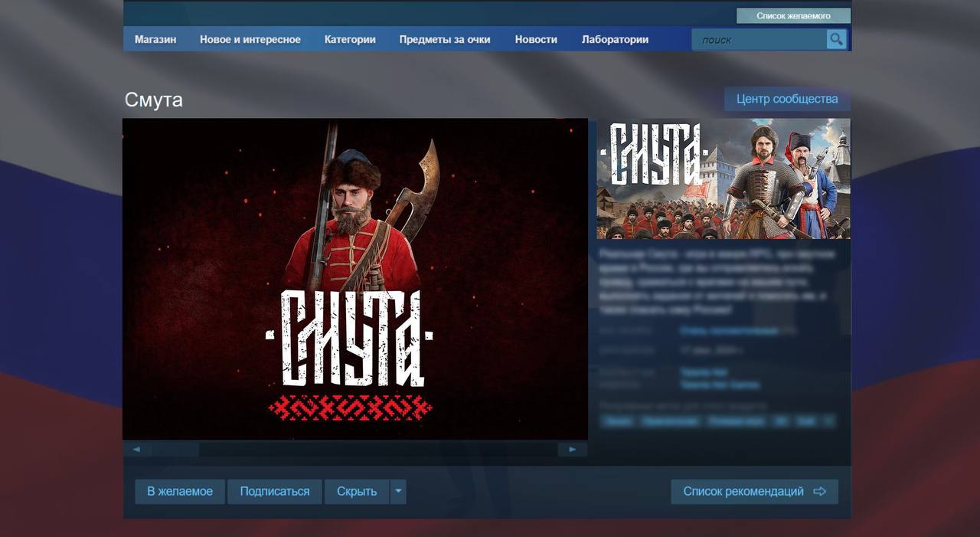The image size is (980, 537).
Task: Open Список рекомендаций
Action: [754, 491]
